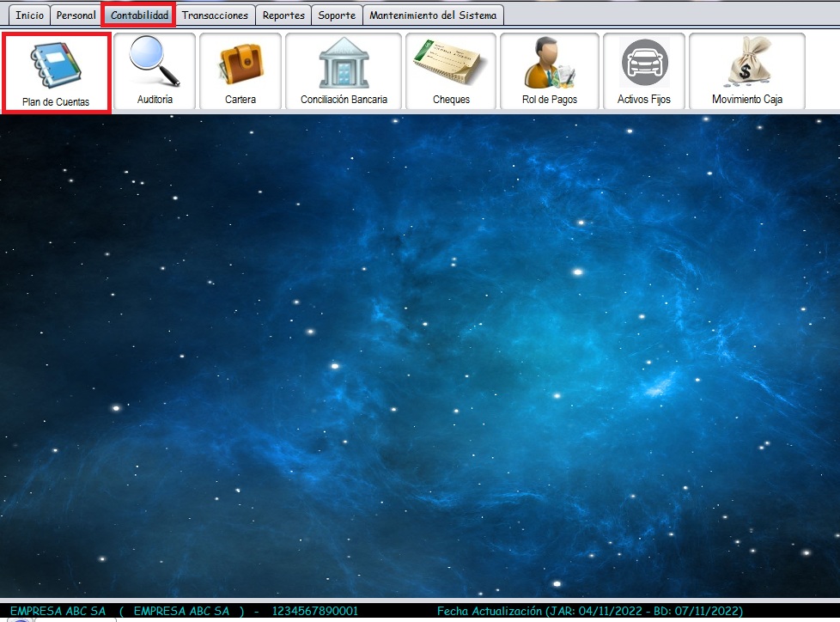This screenshot has width=840, height=622.
Task: Click the partial icon below the status bar
Action: click(19, 619)
